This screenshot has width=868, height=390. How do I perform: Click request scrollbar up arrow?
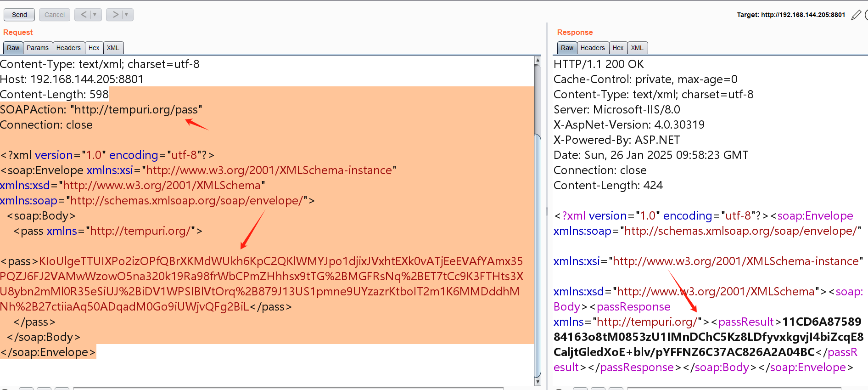click(x=538, y=60)
